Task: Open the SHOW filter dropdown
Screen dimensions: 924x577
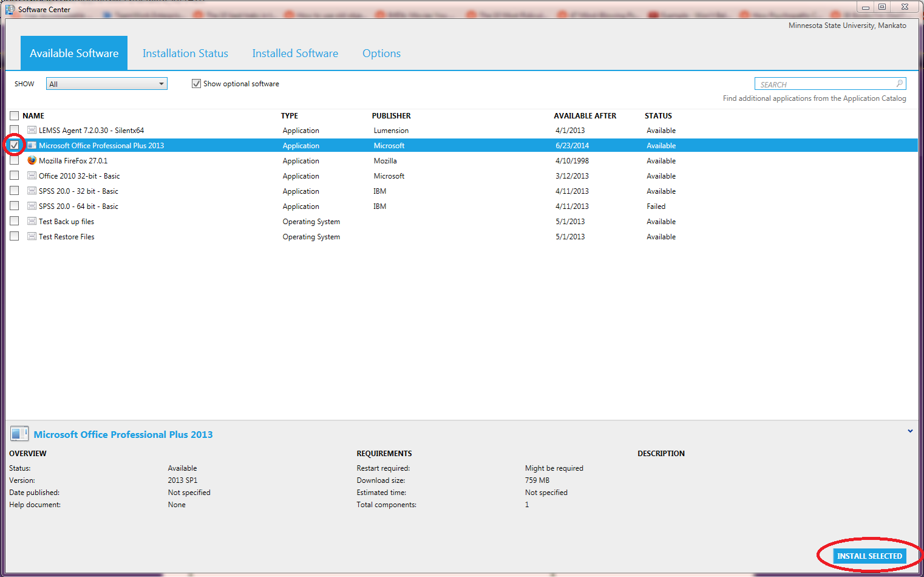Action: 107,84
